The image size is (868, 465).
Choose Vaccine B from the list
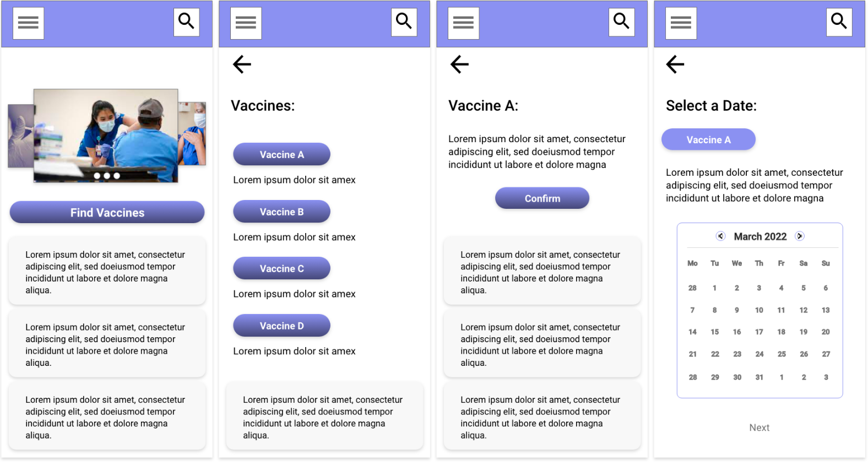click(x=281, y=212)
